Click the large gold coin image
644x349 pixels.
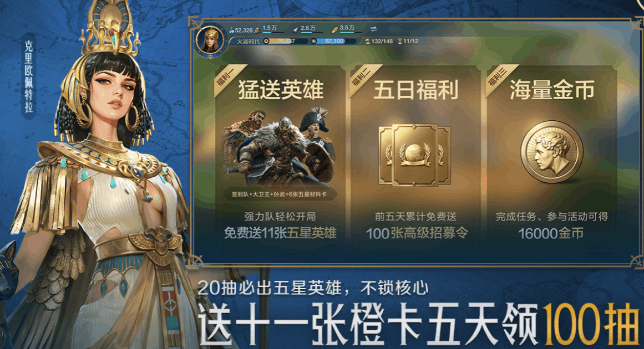coord(551,152)
